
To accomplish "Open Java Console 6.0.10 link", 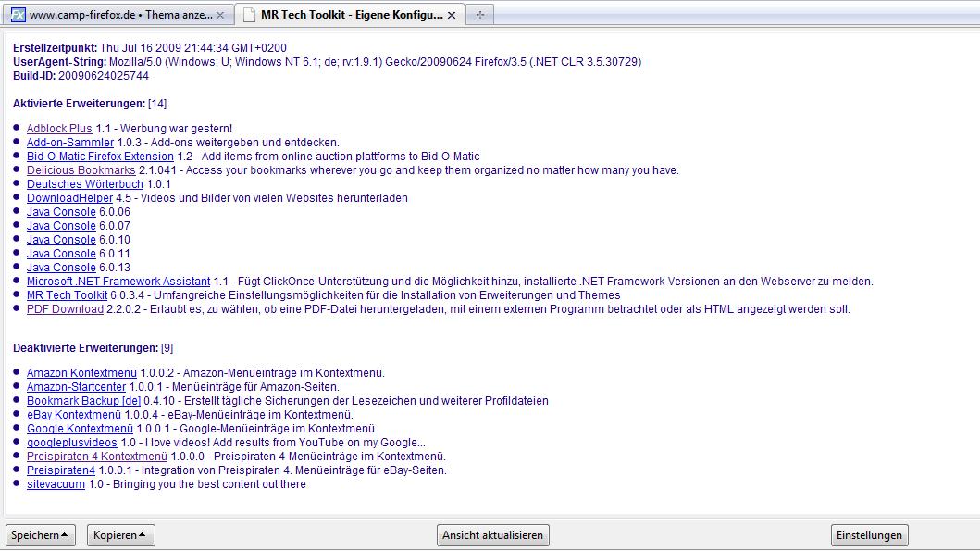I will point(61,240).
